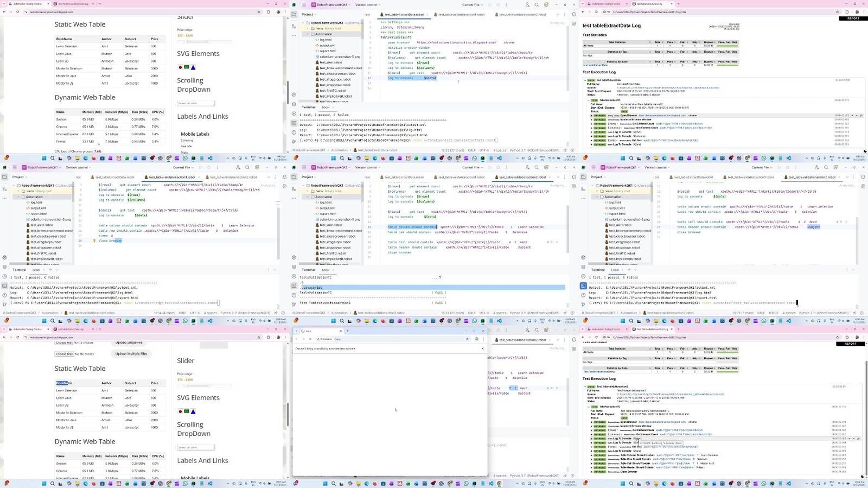This screenshot has height=488, width=868.
Task: Click link icon on highlighted Log To Console row
Action: 859,439
